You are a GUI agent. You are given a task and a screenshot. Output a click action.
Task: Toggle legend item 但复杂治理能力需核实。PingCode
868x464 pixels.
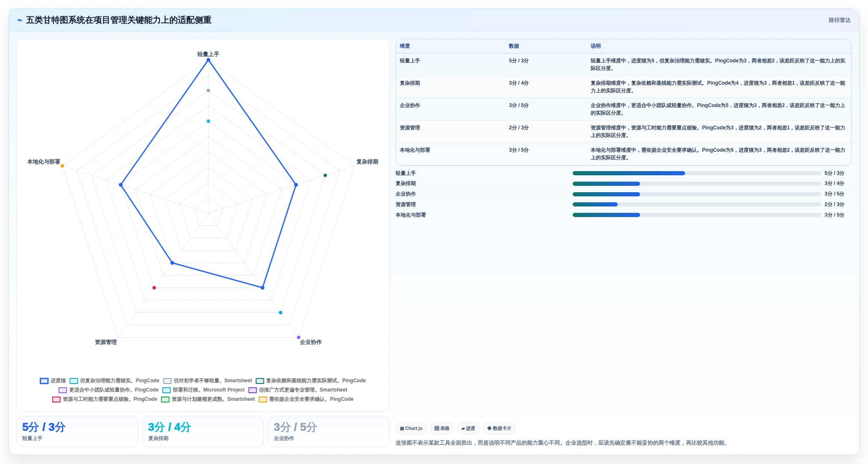[x=114, y=381]
